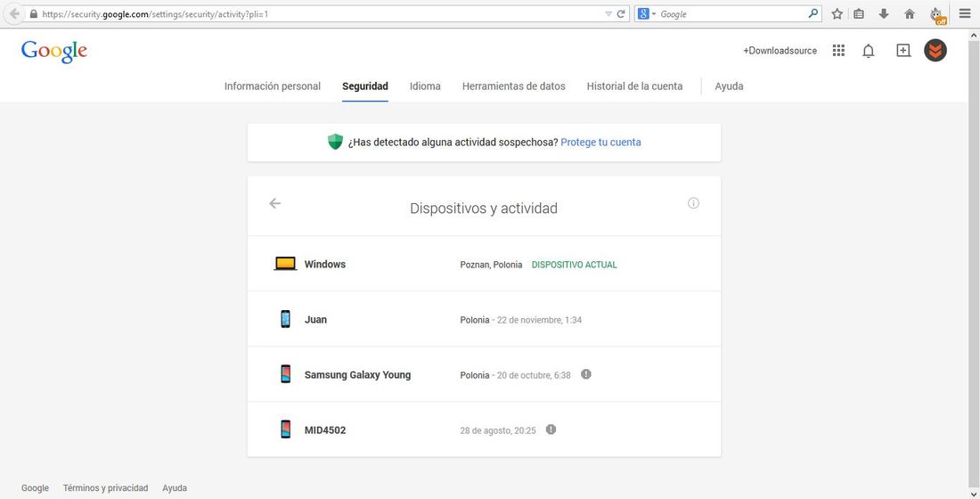The height and width of the screenshot is (499, 980).
Task: Open the Ayuda footer link
Action: pos(175,487)
